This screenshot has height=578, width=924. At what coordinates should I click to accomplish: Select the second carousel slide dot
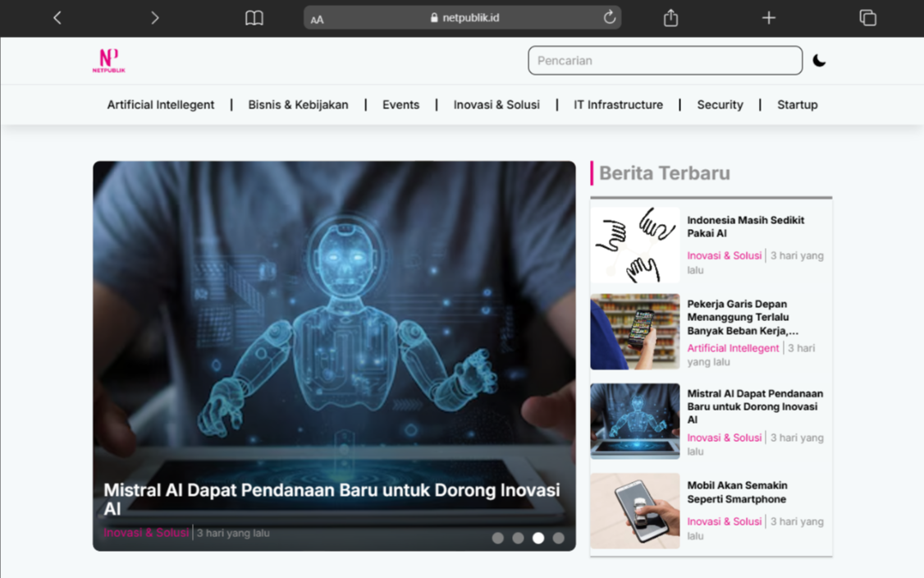pos(518,538)
